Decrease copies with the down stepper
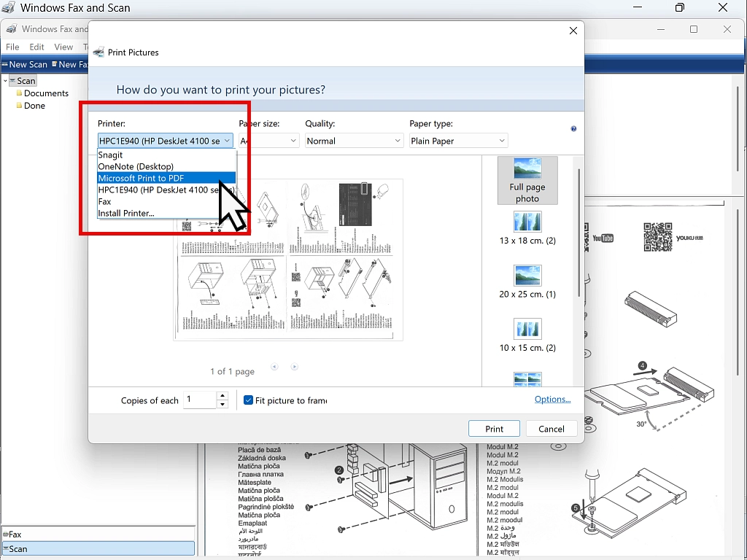The height and width of the screenshot is (560, 747). pos(222,404)
